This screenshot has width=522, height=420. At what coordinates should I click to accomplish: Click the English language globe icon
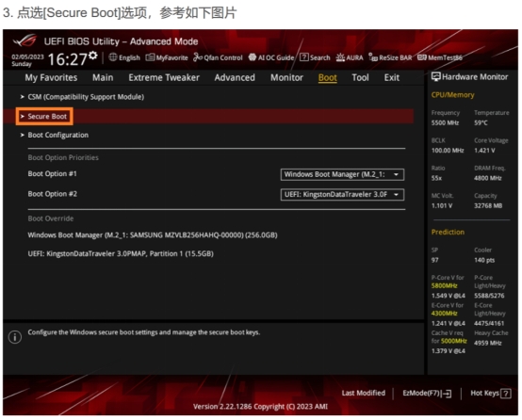(x=113, y=57)
